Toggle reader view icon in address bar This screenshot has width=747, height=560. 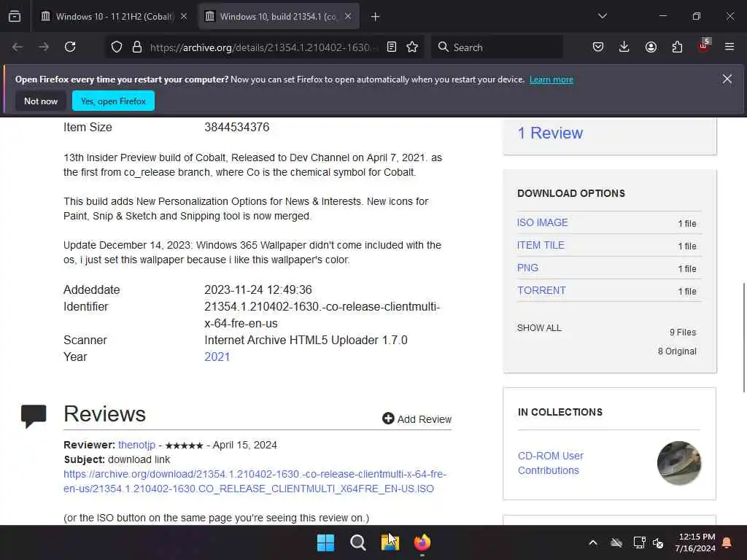[x=392, y=47]
